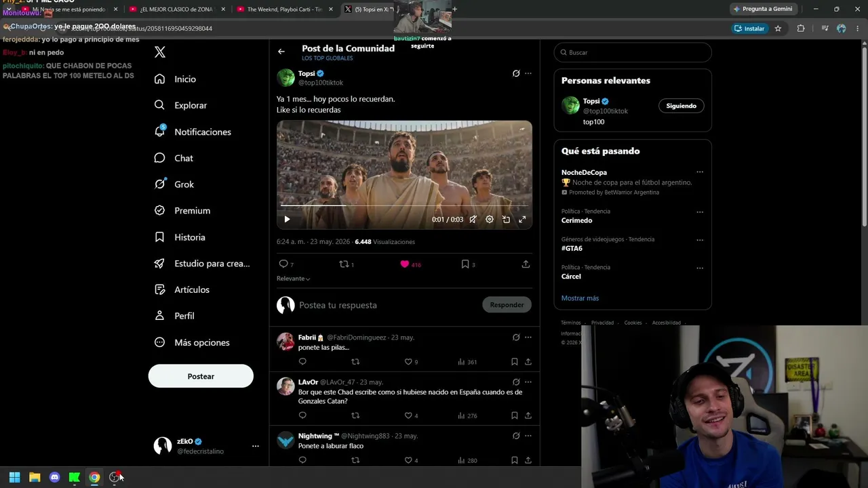Click the Responder button
The width and height of the screenshot is (868, 488).
click(x=507, y=305)
